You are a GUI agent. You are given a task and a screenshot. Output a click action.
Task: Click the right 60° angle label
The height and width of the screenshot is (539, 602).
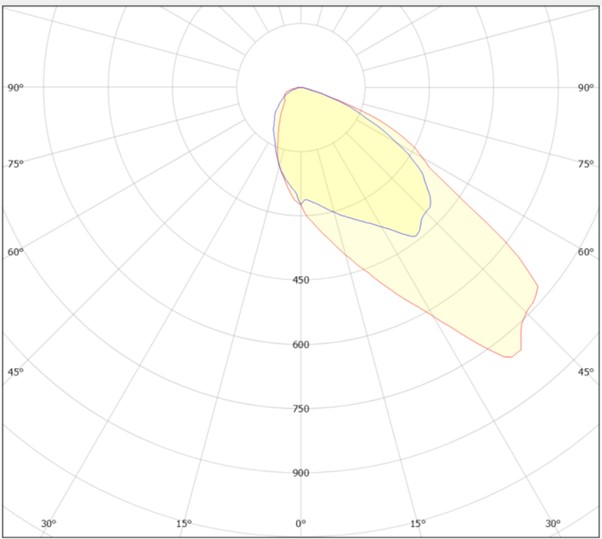click(586, 252)
